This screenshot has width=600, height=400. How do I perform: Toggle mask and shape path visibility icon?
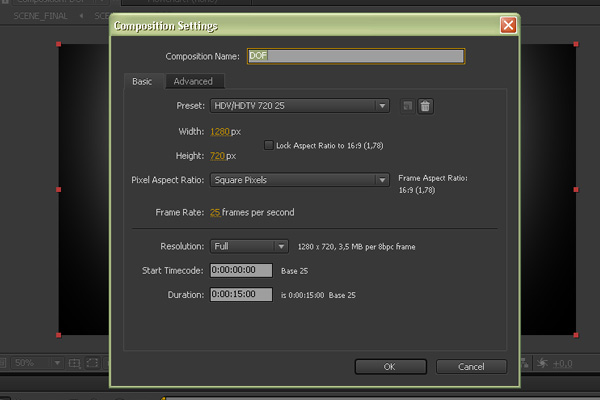(x=92, y=363)
